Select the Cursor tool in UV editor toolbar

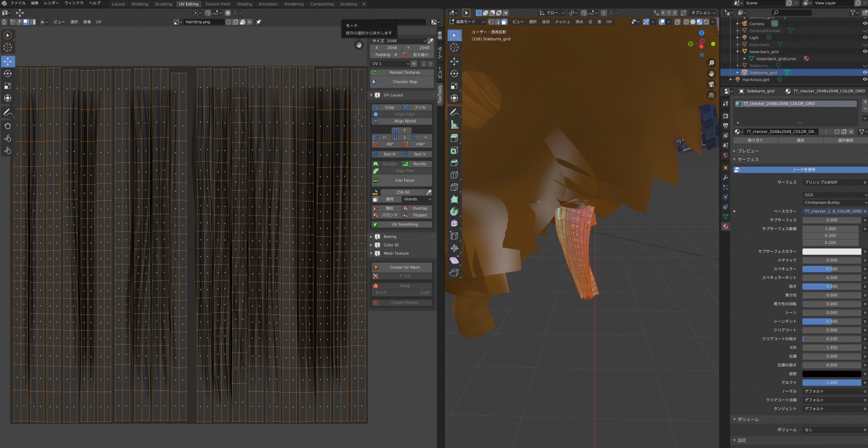8,47
